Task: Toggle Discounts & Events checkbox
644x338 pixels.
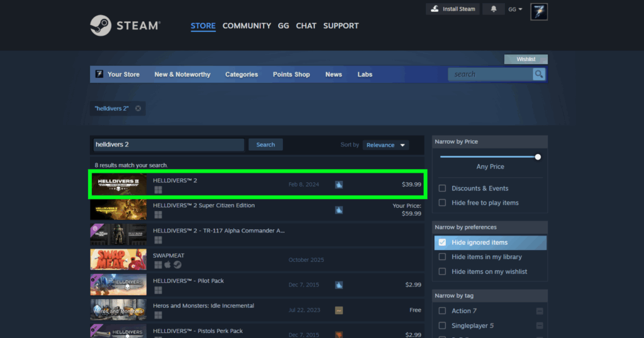Action: pos(442,188)
